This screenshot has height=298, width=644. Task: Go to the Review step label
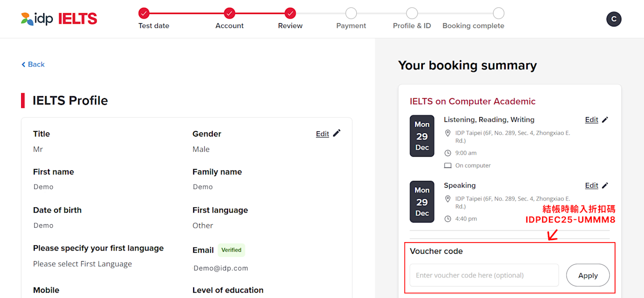[x=290, y=26]
